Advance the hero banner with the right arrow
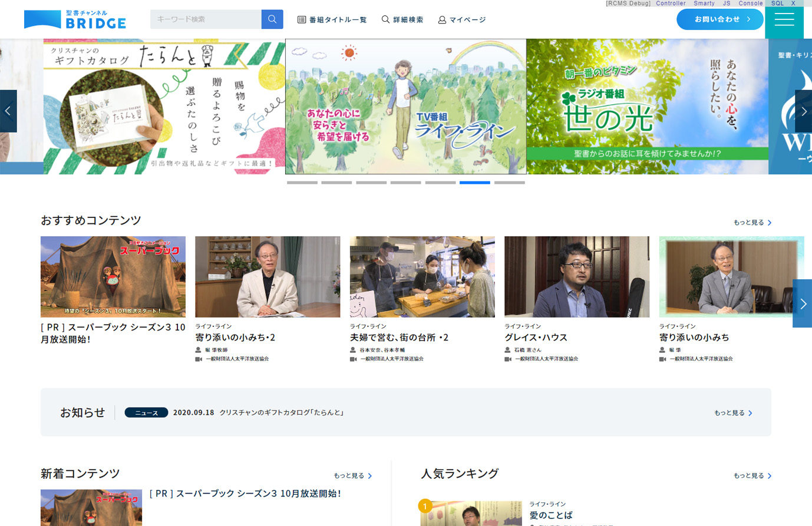Screen dimensions: 812x526 [x=804, y=111]
